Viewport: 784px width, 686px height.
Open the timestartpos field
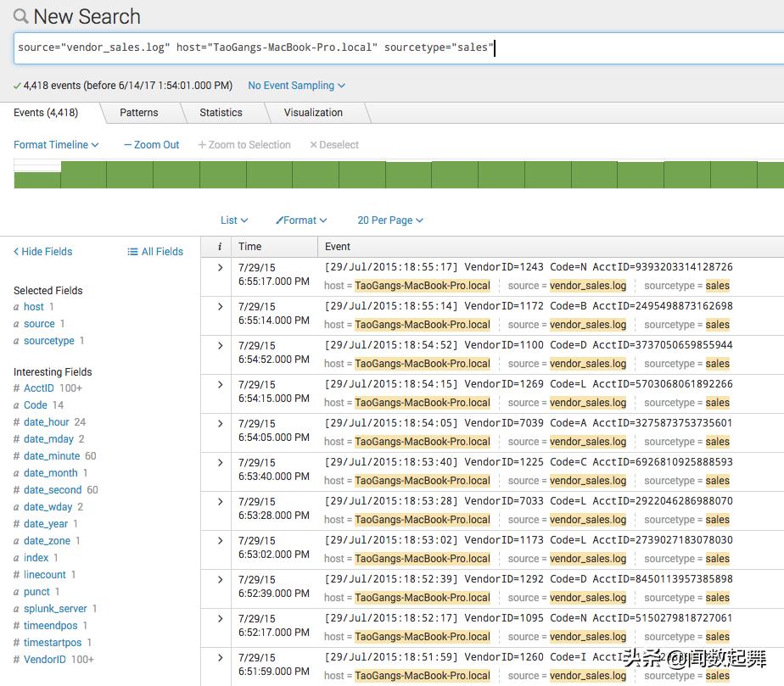pyautogui.click(x=53, y=643)
